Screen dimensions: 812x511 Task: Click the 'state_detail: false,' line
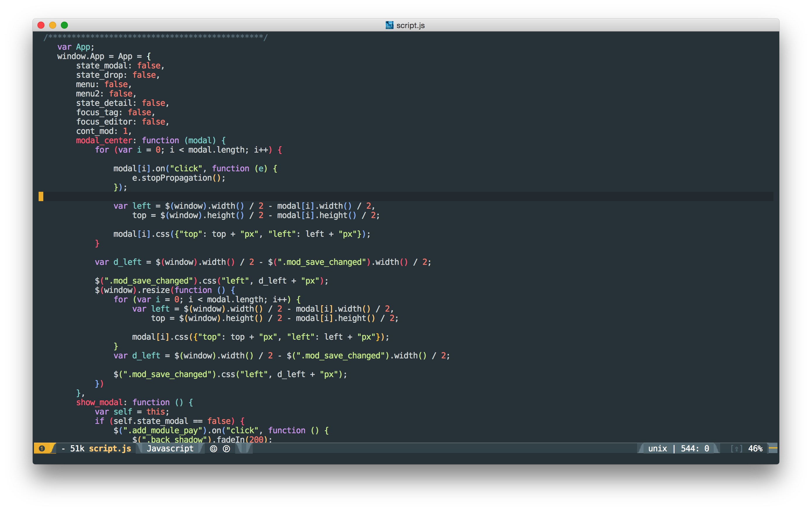coord(122,103)
